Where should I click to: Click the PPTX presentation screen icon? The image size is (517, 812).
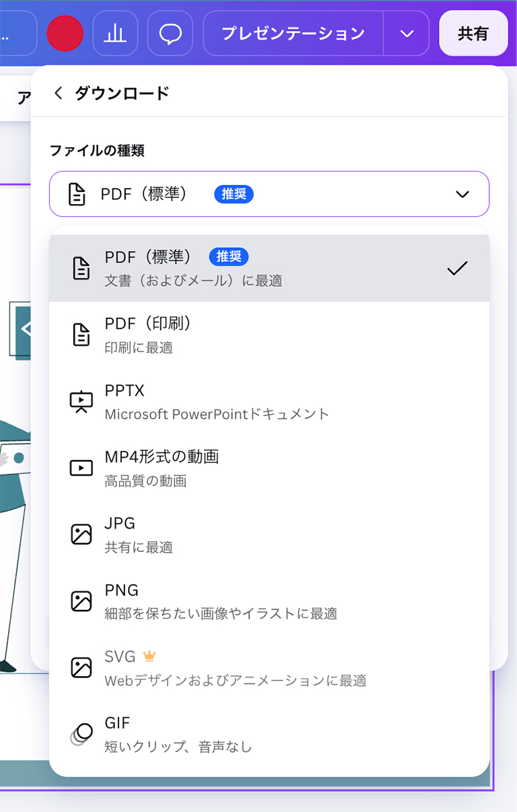click(81, 401)
